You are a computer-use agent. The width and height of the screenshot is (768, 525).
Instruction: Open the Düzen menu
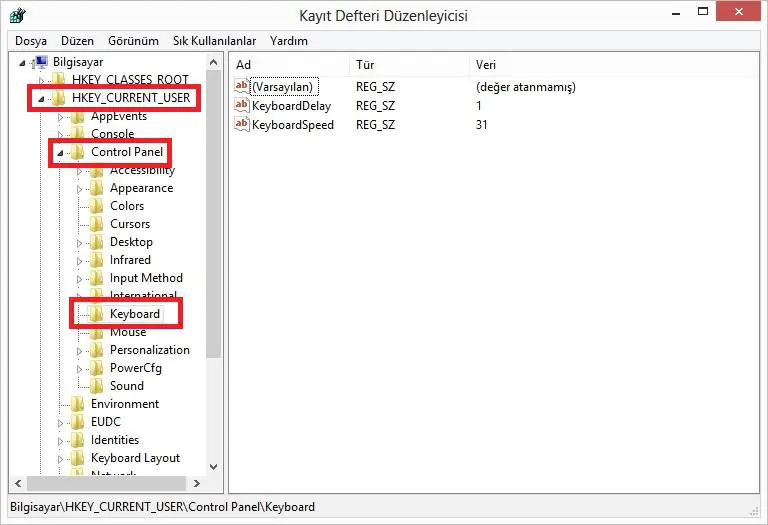pos(77,41)
